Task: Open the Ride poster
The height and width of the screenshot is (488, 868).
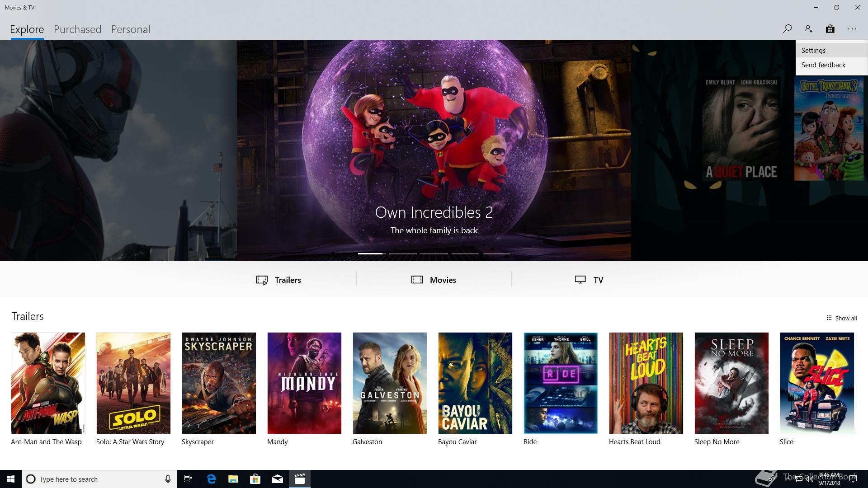Action: tap(561, 383)
